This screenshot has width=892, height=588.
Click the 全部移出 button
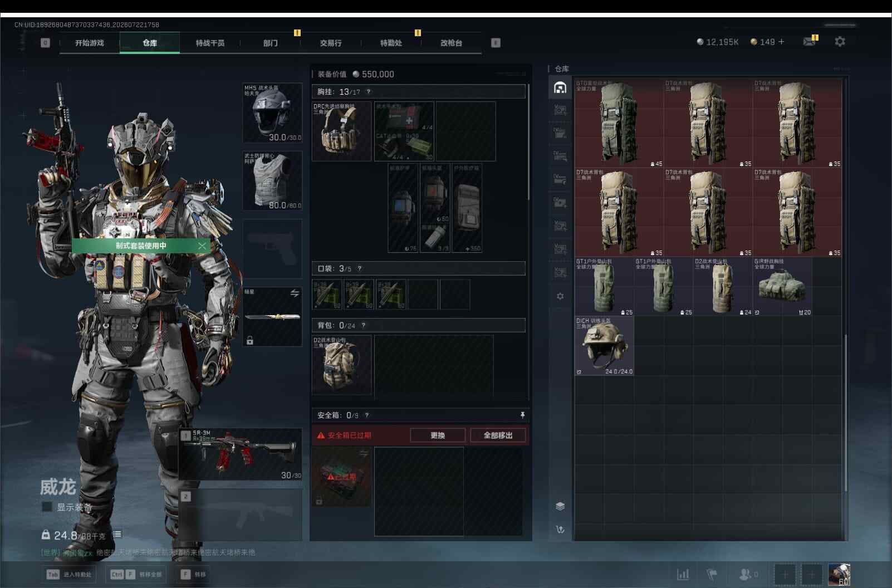click(498, 435)
